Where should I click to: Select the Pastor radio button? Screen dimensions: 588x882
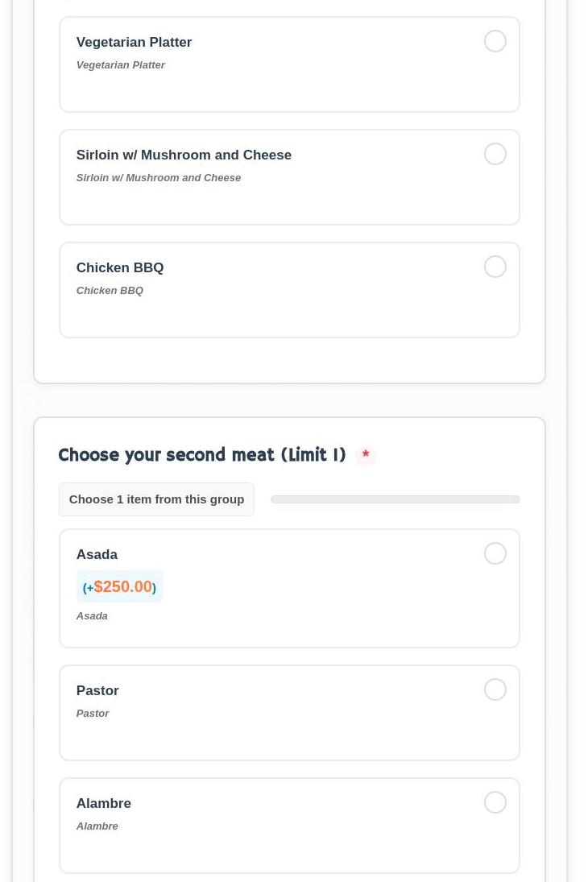(x=495, y=689)
